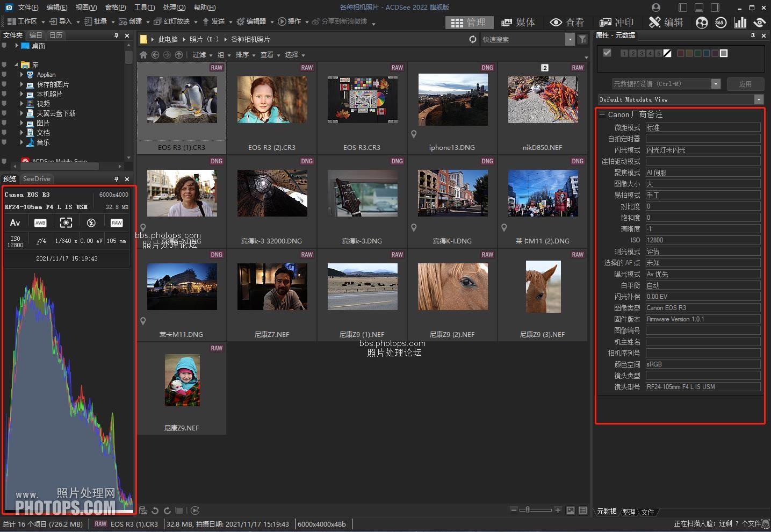This screenshot has height=532, width=771.
Task: Switch to 编辑 mode
Action: (x=666, y=22)
